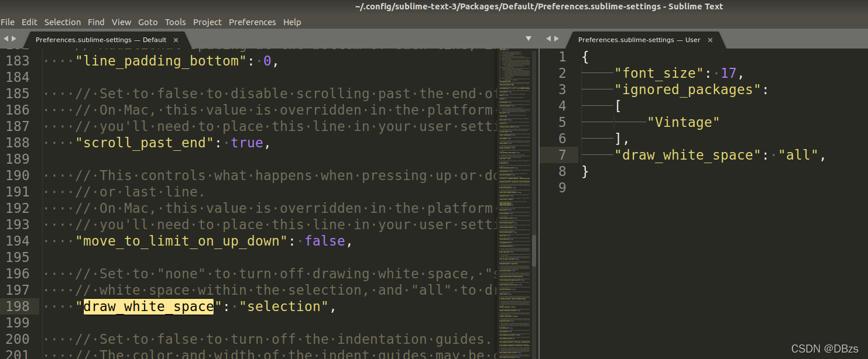
Task: Click the comment on line 185 about scrolling
Action: [x=286, y=94]
